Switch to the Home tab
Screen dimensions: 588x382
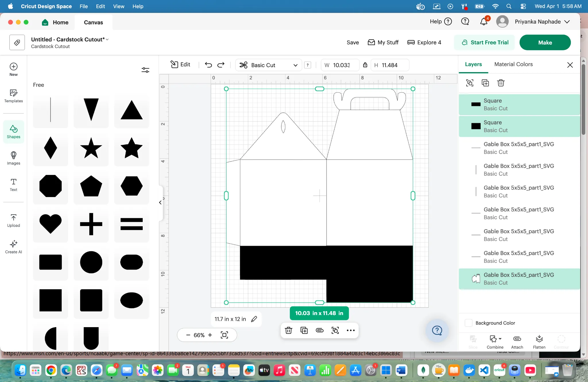[55, 22]
